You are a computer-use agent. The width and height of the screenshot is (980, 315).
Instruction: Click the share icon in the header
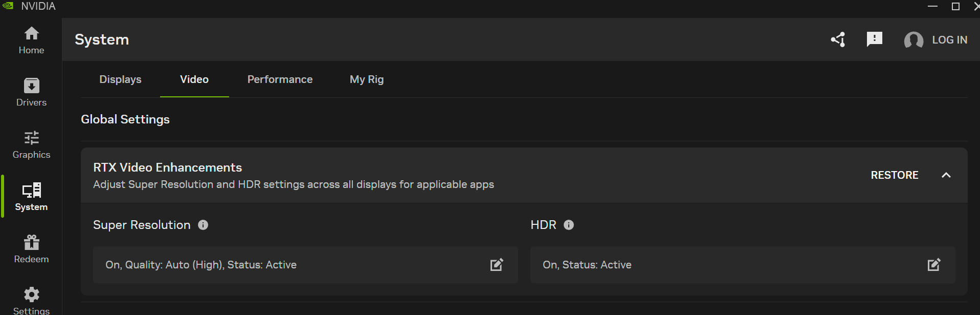tap(838, 39)
